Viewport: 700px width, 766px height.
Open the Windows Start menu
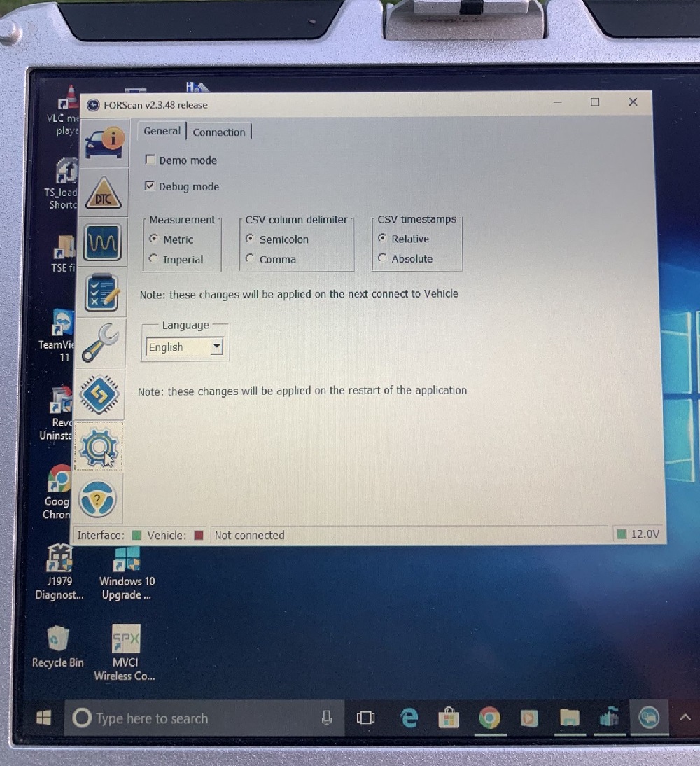43,718
